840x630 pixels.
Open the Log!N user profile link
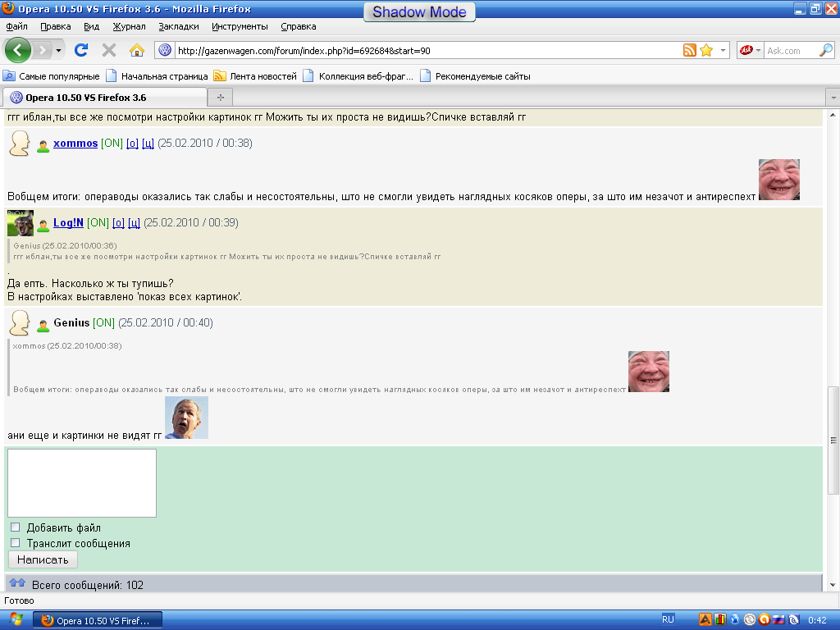point(69,223)
